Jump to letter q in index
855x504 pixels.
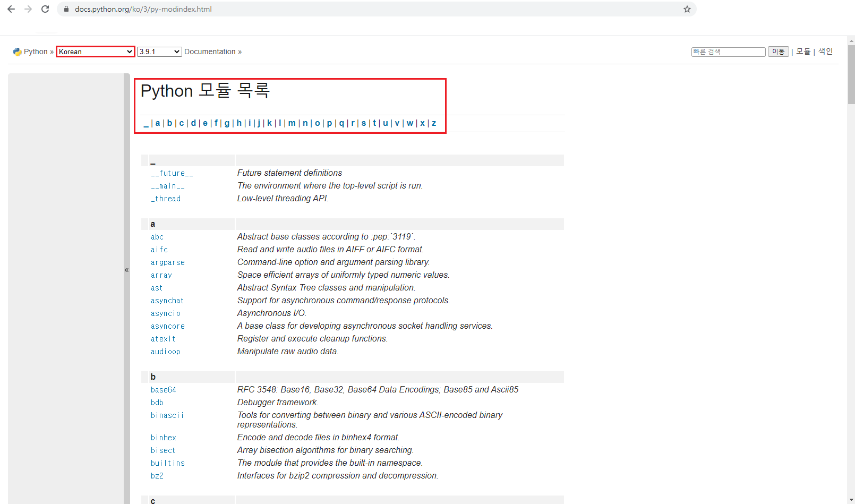click(x=341, y=123)
